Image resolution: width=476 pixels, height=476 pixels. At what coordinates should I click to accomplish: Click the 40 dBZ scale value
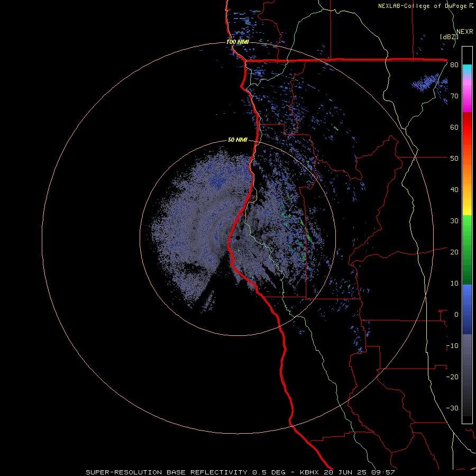[454, 190]
